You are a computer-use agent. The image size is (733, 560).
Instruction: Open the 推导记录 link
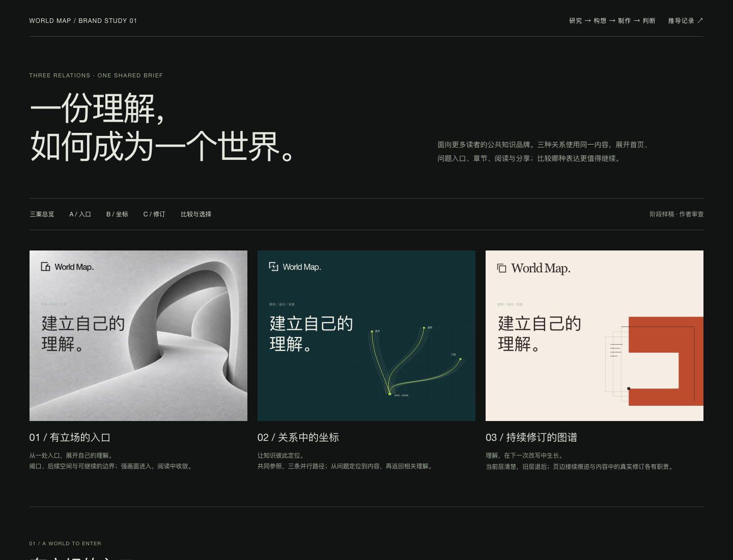coord(685,21)
